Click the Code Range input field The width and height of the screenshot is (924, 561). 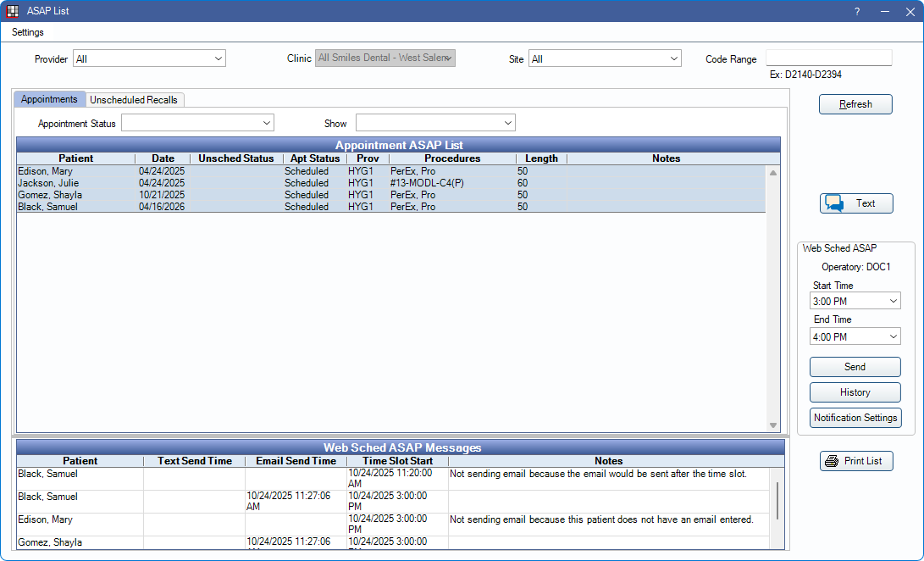point(828,58)
